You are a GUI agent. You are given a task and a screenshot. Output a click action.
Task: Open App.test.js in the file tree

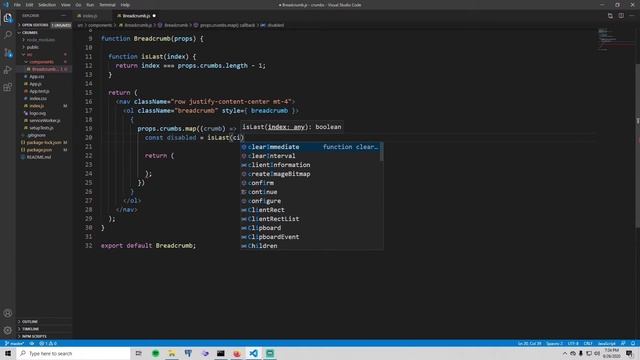point(44,91)
